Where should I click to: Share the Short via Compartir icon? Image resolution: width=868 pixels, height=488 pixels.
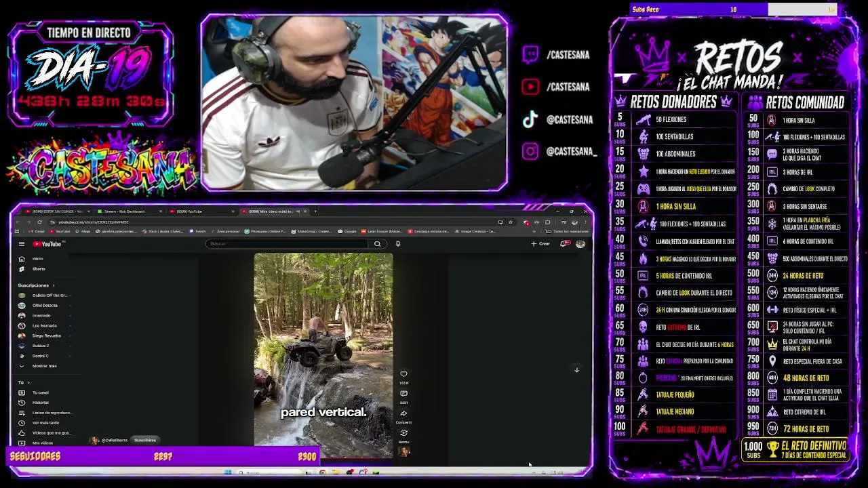(403, 413)
